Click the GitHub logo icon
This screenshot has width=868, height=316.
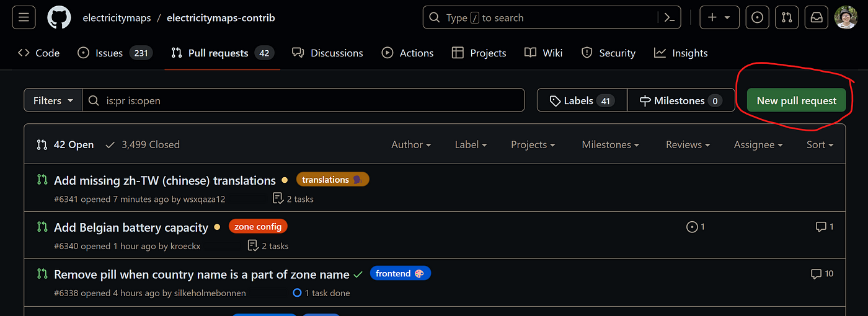pos(59,18)
